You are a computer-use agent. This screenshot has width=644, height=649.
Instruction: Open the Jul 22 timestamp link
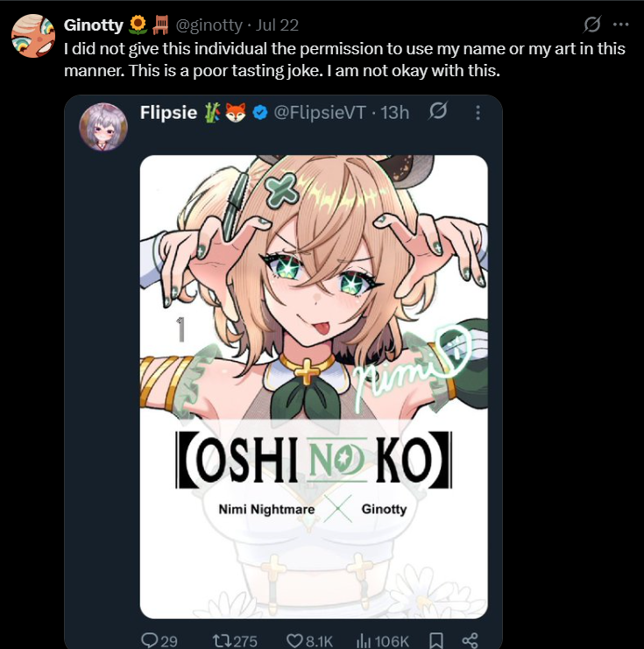[x=277, y=25]
